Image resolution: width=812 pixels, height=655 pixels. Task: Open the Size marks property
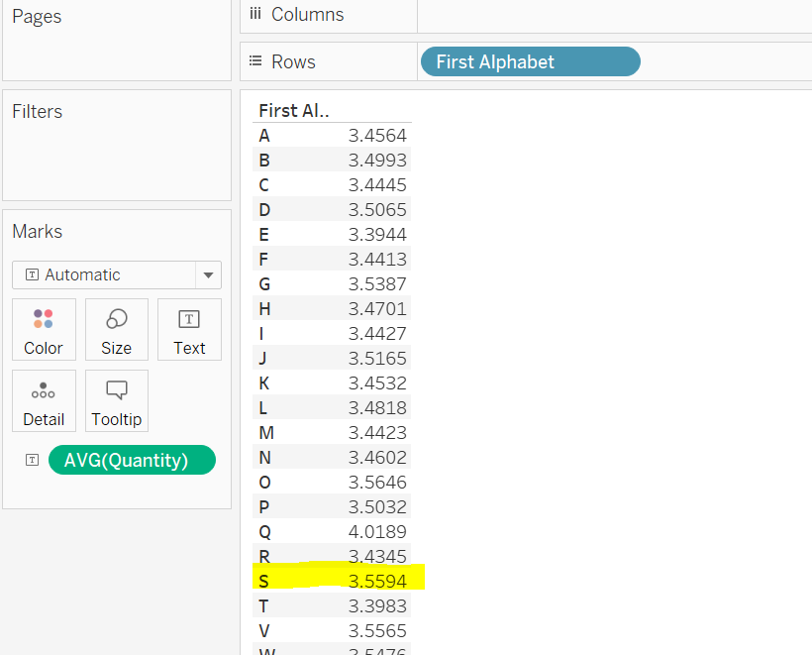pos(116,329)
